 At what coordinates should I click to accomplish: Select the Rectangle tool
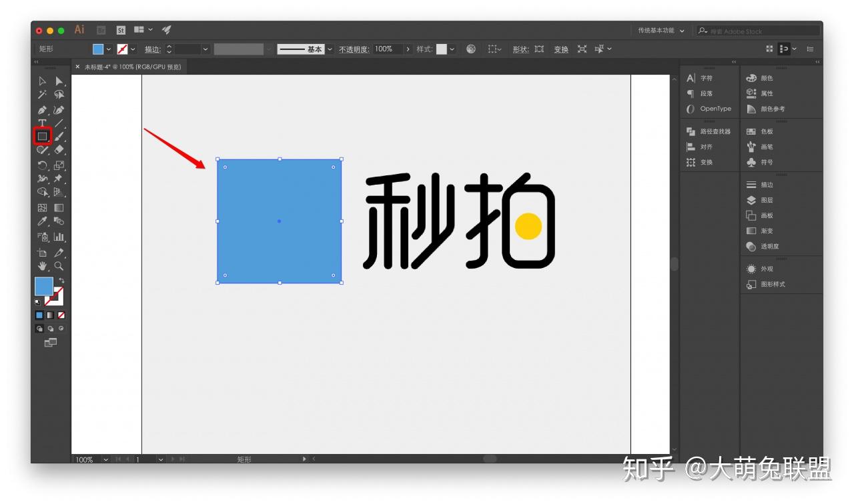[x=43, y=136]
